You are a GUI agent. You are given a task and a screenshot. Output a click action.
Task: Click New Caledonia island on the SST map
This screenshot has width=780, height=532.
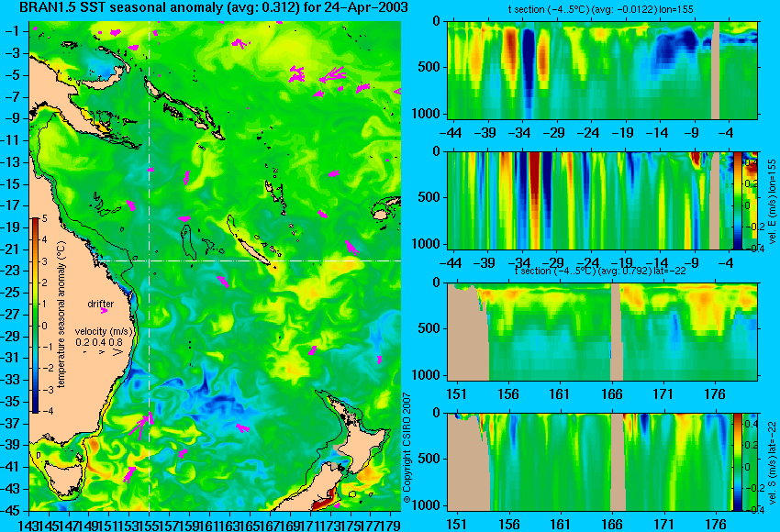pos(252,251)
